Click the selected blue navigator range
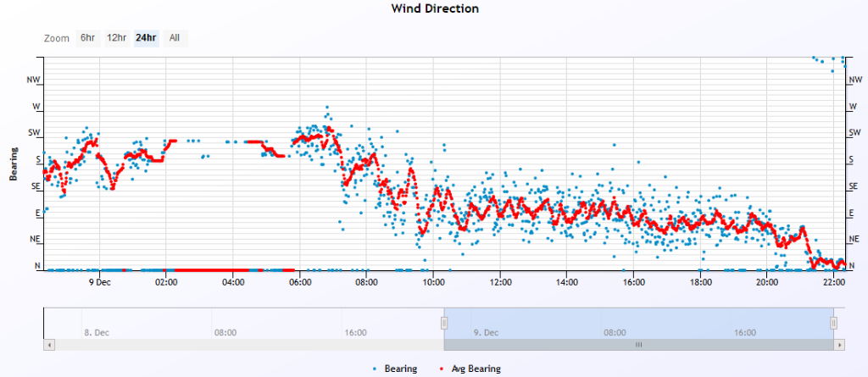Image resolution: width=868 pixels, height=377 pixels. click(639, 324)
